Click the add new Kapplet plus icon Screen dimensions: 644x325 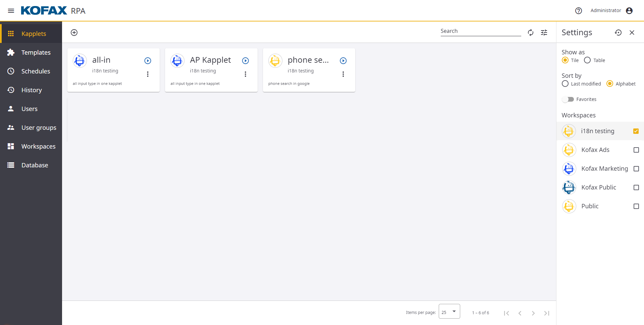74,33
